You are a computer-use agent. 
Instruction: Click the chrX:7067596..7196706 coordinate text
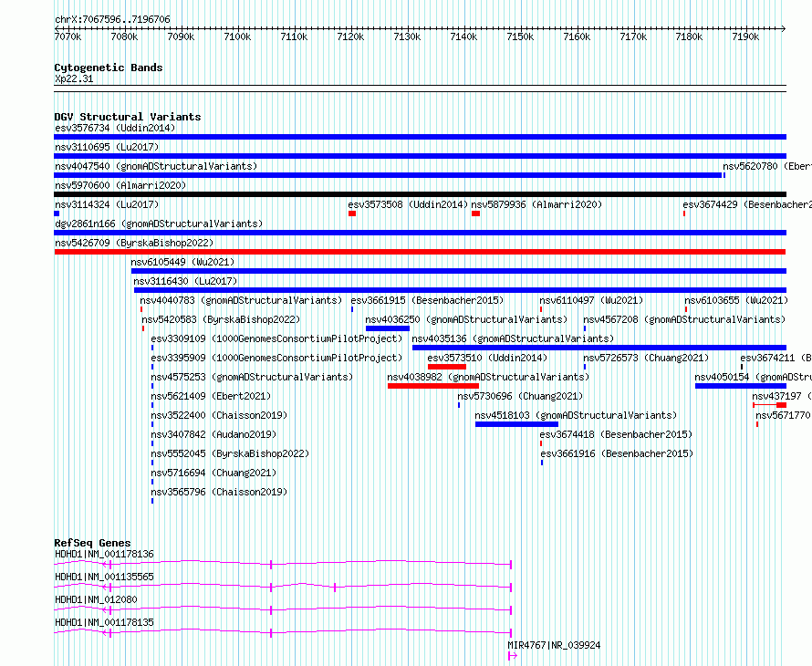click(x=112, y=20)
